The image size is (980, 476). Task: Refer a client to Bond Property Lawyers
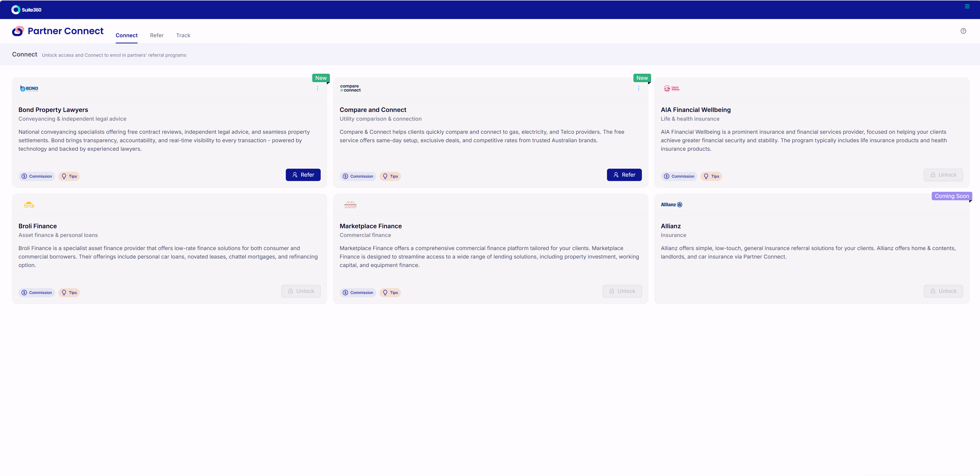[x=303, y=175]
